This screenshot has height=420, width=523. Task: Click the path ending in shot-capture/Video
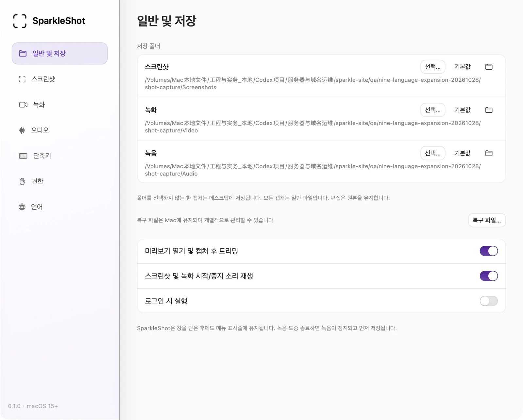point(313,127)
